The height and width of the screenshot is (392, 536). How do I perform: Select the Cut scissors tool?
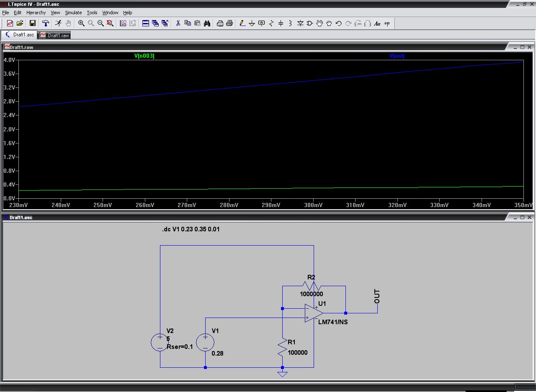(178, 23)
